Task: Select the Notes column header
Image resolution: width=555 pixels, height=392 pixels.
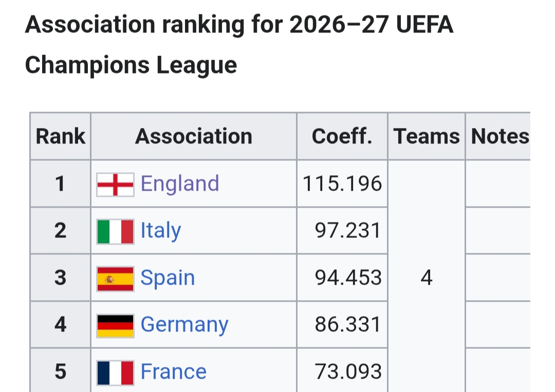Action: click(x=499, y=137)
